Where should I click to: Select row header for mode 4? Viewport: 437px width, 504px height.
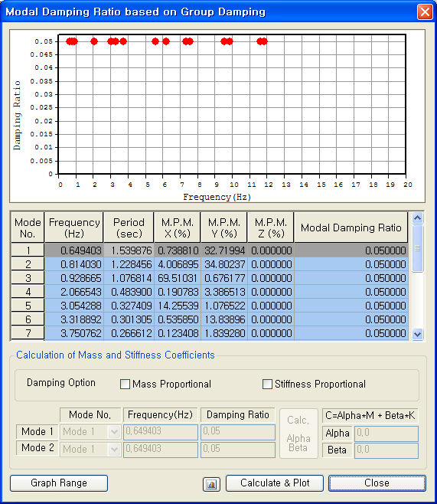(28, 292)
